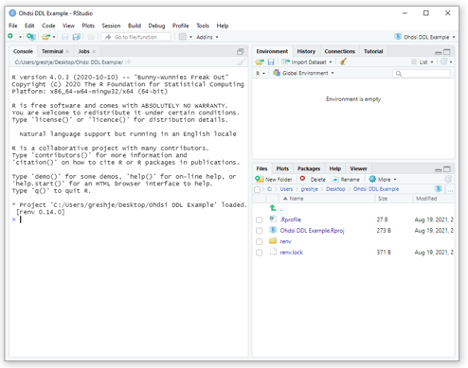
Task: Open the Tools menu
Action: (x=203, y=26)
